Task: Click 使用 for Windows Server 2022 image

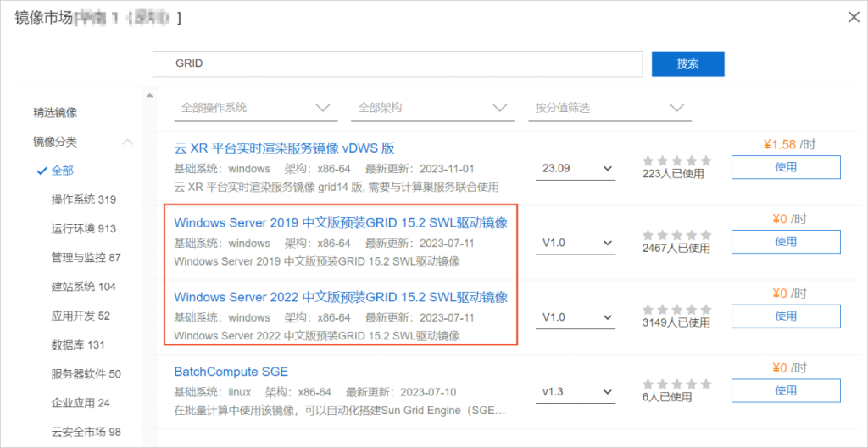Action: 786,316
